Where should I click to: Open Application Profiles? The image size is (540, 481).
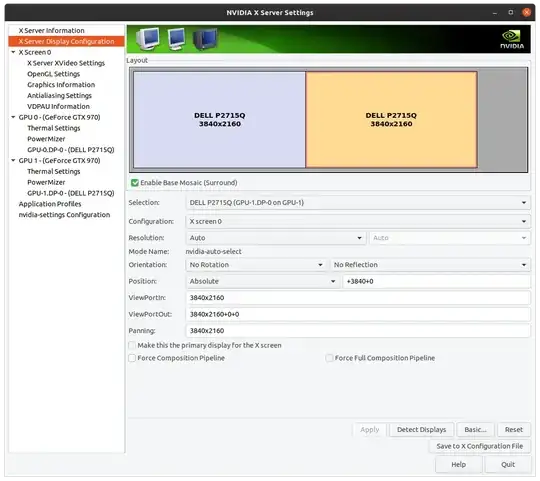click(50, 204)
